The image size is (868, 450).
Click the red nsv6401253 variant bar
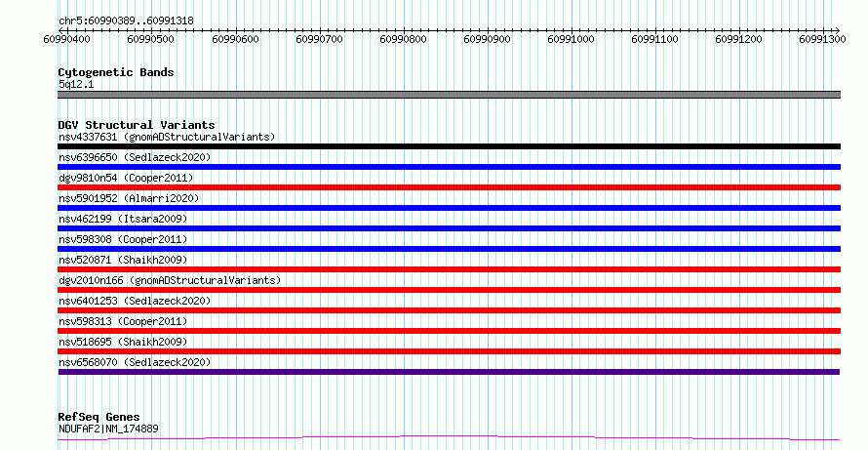(449, 310)
